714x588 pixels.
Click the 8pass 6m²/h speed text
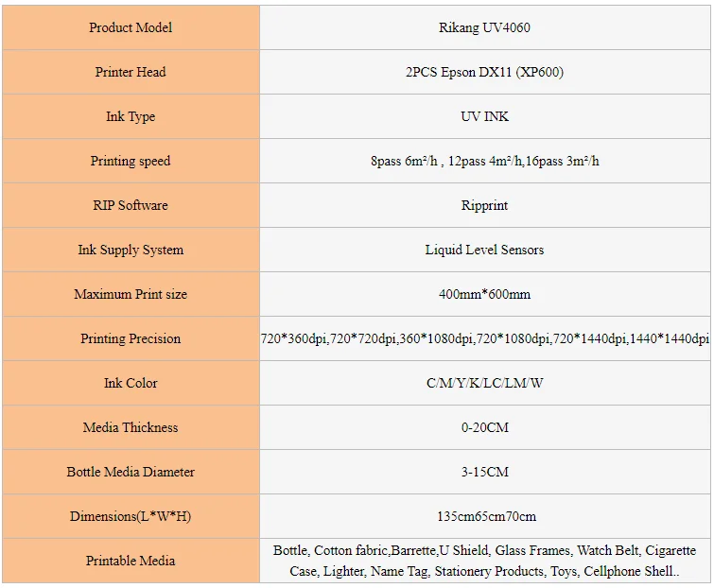point(405,161)
